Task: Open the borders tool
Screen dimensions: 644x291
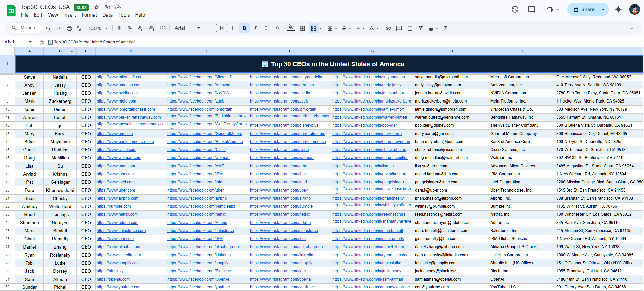Action: pos(302,28)
